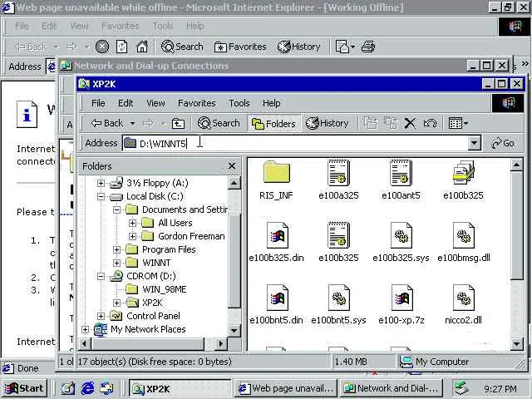The image size is (532, 399).
Task: Expand All Users folder node
Action: [x=132, y=223]
